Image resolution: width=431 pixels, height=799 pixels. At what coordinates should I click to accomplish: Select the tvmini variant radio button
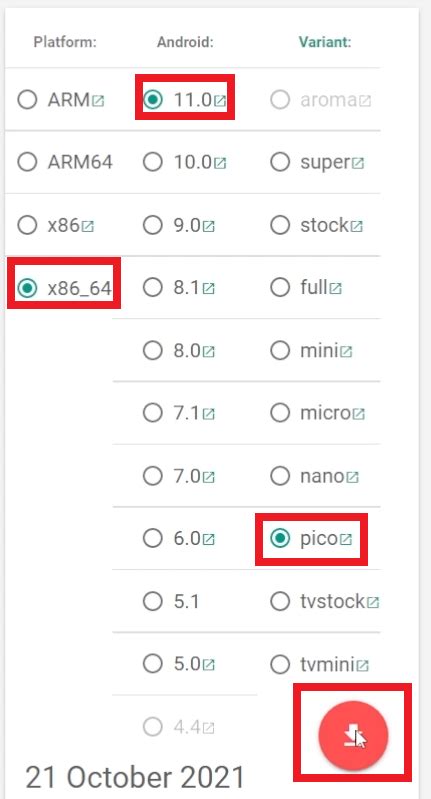[x=280, y=664]
